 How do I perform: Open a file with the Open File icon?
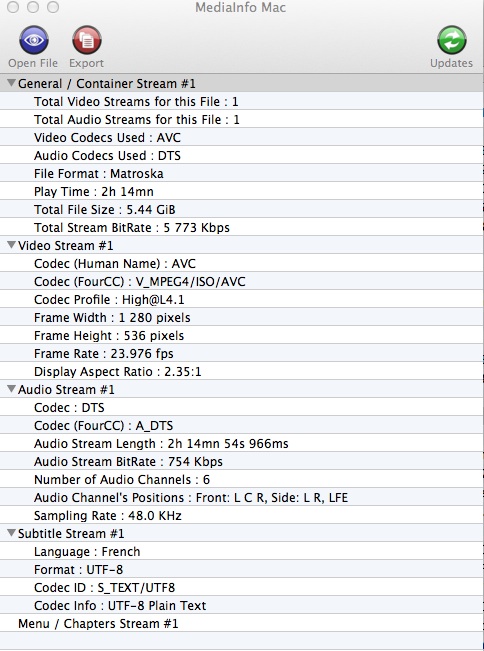click(34, 40)
